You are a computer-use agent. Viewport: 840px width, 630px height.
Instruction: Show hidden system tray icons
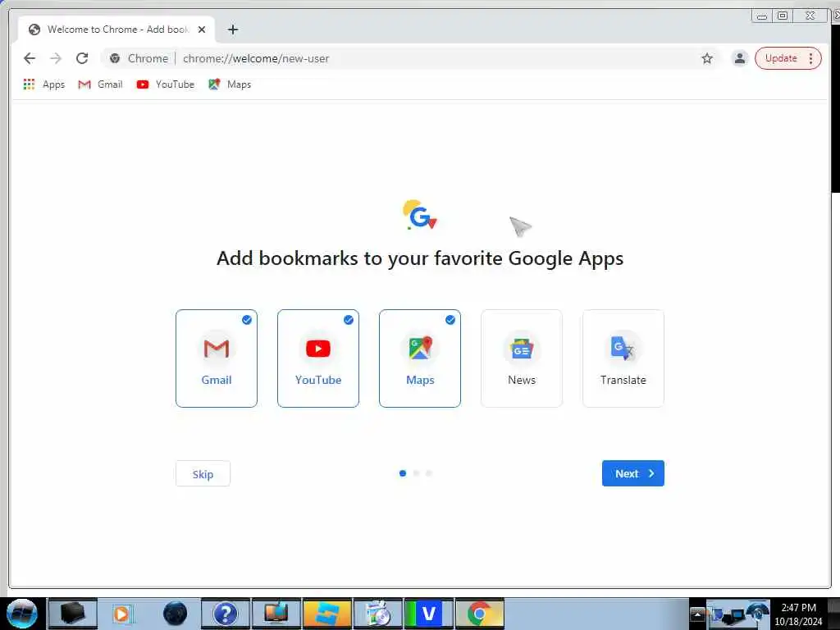click(x=697, y=614)
